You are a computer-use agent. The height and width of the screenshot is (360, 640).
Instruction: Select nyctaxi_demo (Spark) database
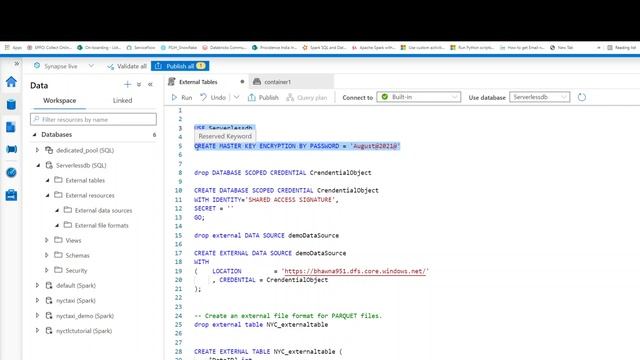tap(85, 316)
